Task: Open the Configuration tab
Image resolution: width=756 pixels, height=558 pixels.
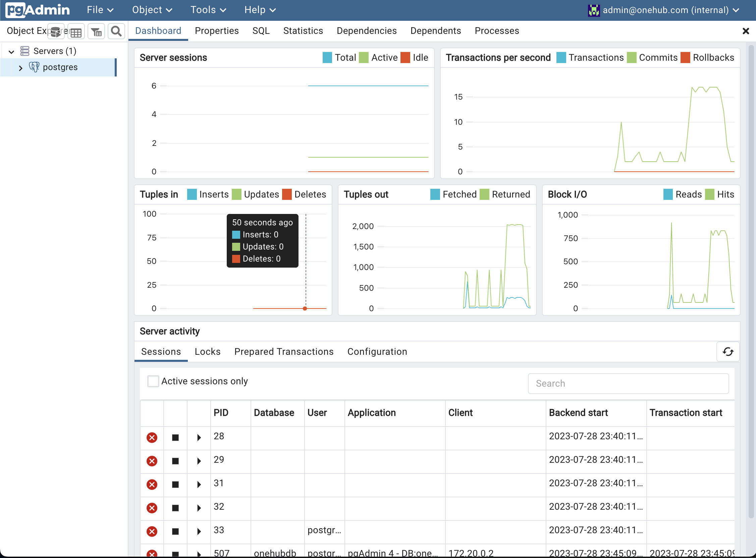Action: pyautogui.click(x=377, y=352)
